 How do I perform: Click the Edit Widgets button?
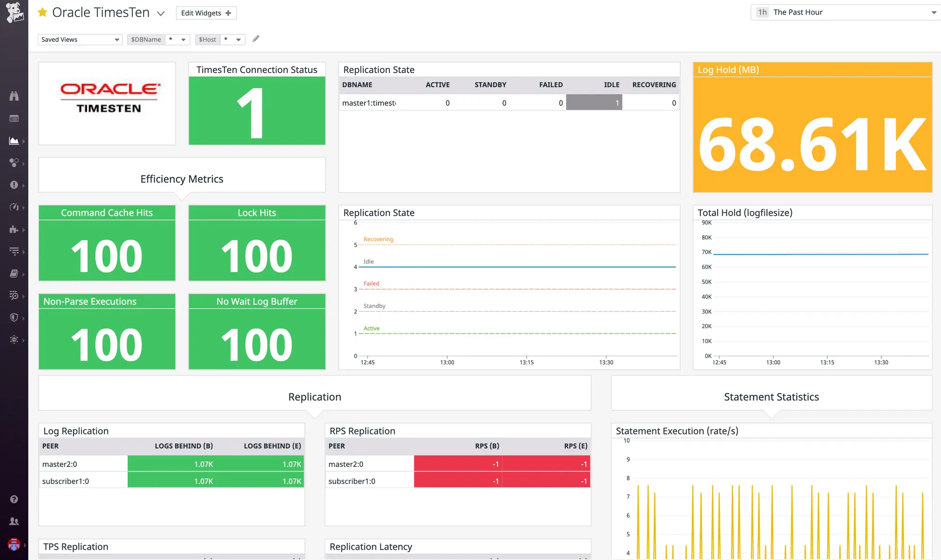coord(206,13)
